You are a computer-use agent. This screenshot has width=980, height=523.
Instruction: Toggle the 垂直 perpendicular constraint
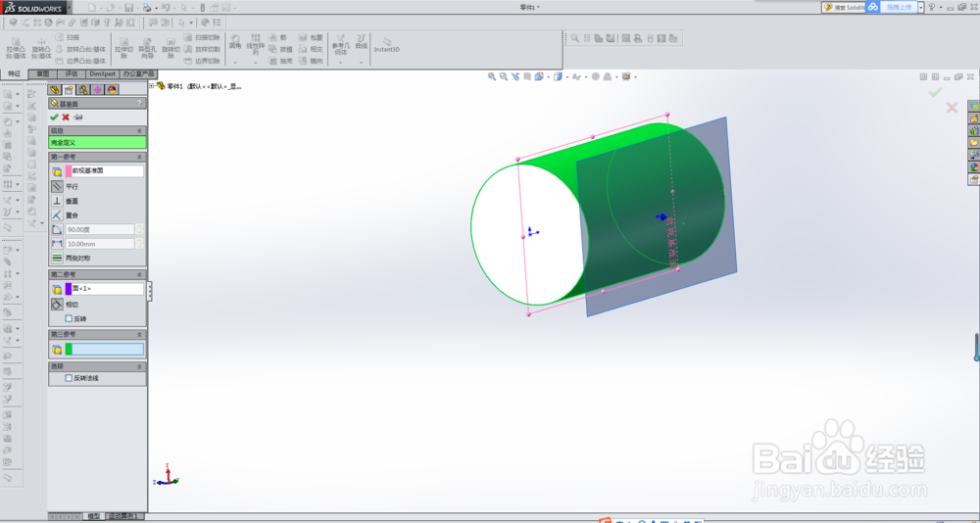coord(57,201)
